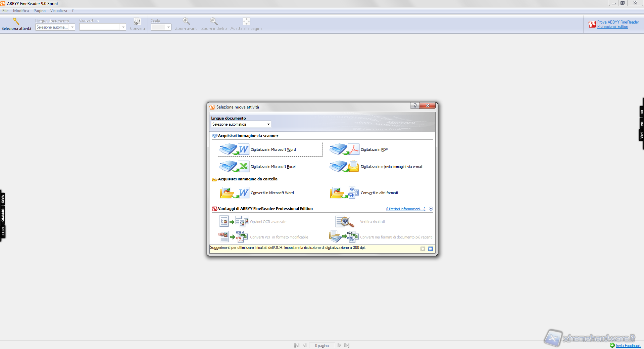Image resolution: width=644 pixels, height=349 pixels.
Task: Click the Ulteriori informazioni link
Action: [405, 209]
